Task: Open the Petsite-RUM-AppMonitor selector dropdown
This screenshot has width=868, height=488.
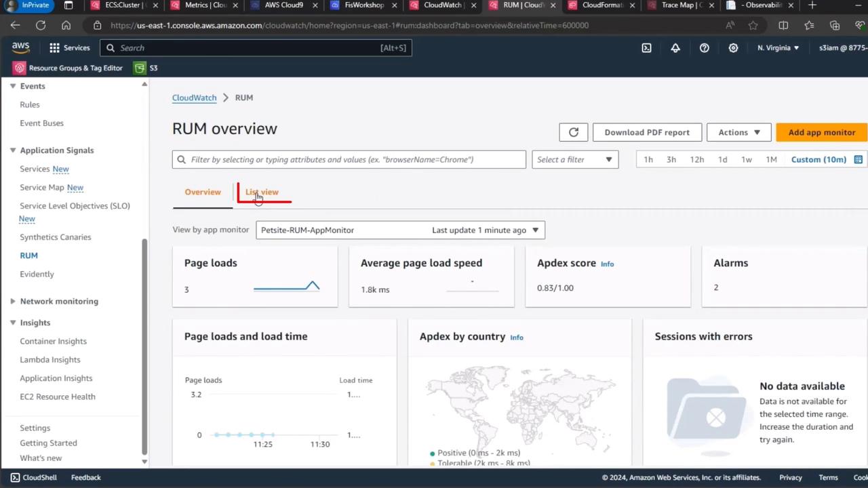Action: (400, 230)
